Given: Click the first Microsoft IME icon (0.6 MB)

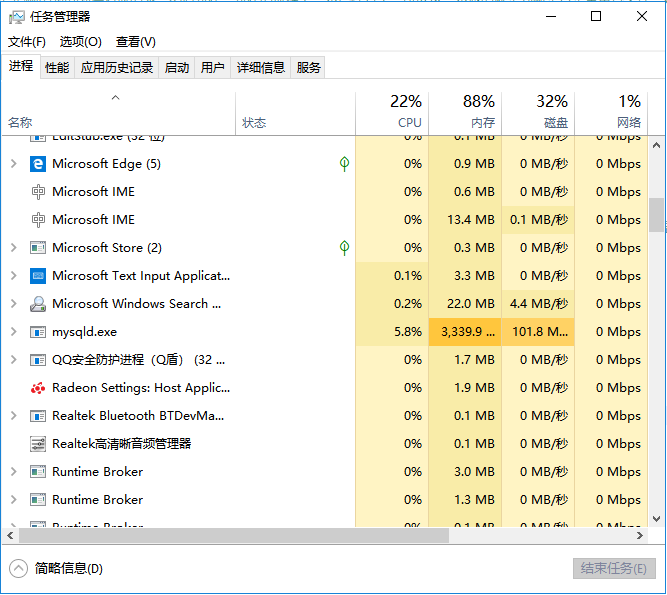Looking at the screenshot, I should 38,192.
